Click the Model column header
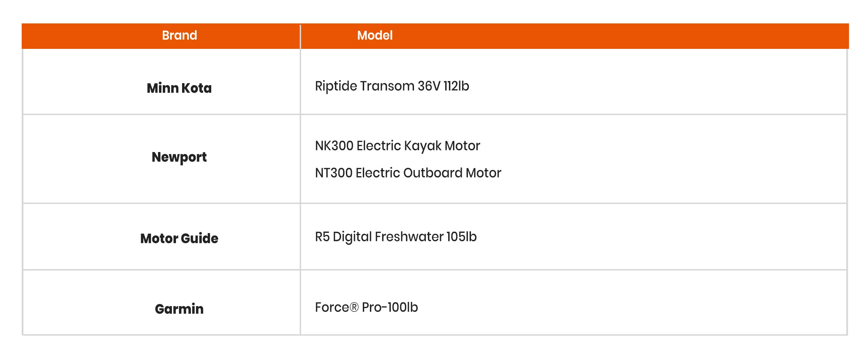 [375, 35]
